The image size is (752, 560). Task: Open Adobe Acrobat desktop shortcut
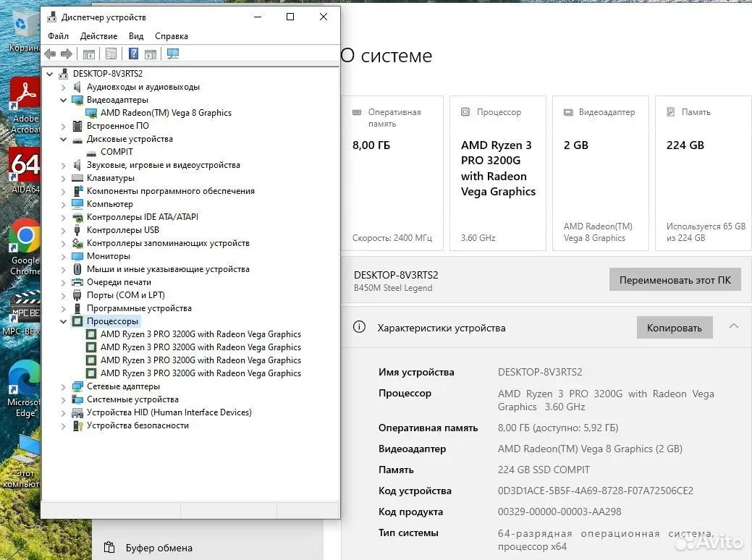(25, 106)
